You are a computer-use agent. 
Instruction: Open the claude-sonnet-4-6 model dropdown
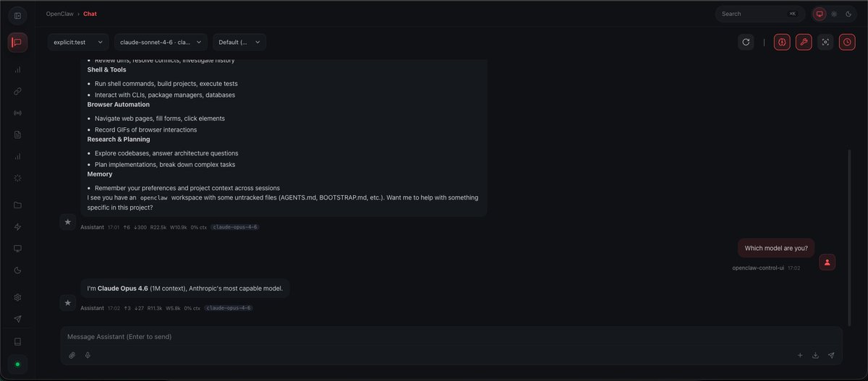161,42
